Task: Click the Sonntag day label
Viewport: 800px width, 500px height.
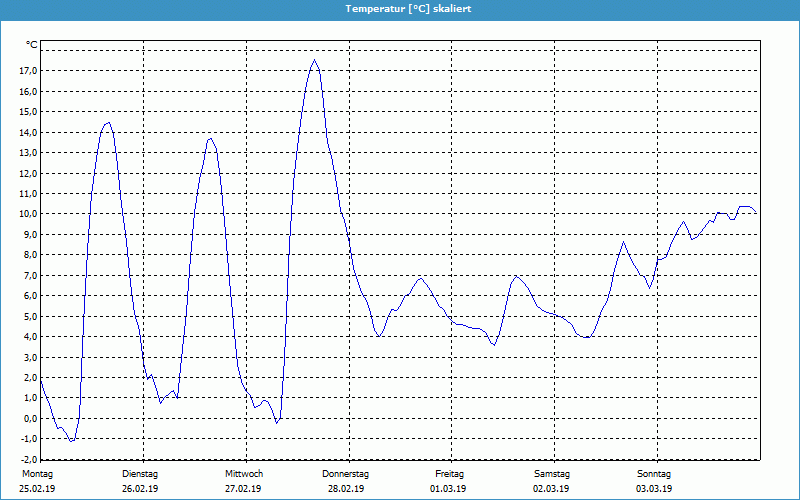Action: 654,474
